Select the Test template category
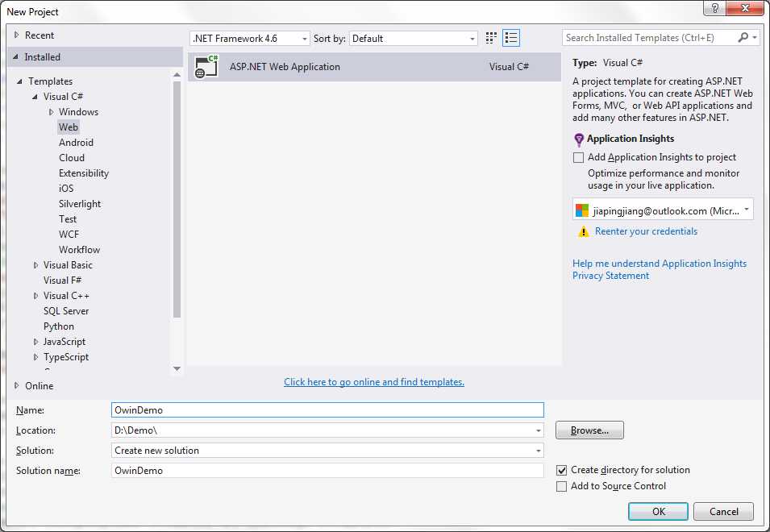770x532 pixels. tap(68, 219)
